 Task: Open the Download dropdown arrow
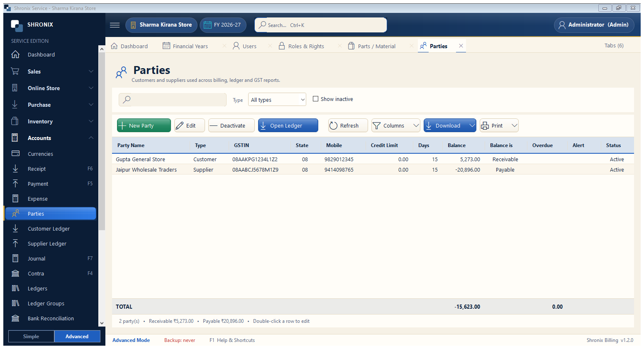pyautogui.click(x=472, y=125)
